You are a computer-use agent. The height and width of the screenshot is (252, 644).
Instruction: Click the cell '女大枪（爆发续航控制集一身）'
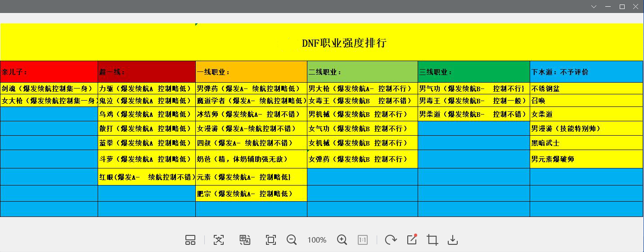coord(49,101)
